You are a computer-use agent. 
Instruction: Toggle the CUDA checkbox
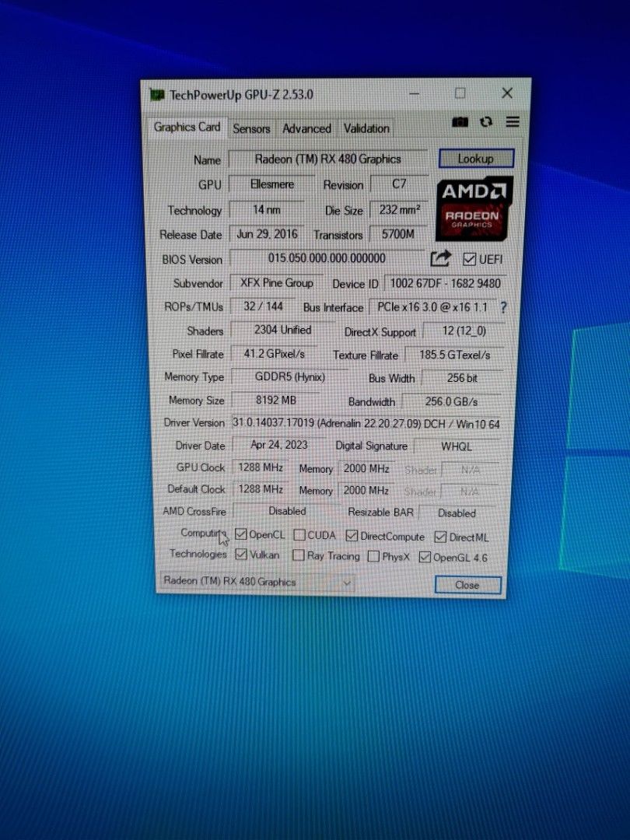(299, 535)
